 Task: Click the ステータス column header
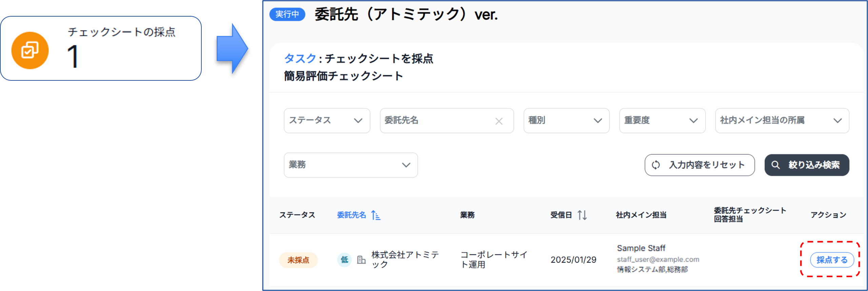coord(297,215)
